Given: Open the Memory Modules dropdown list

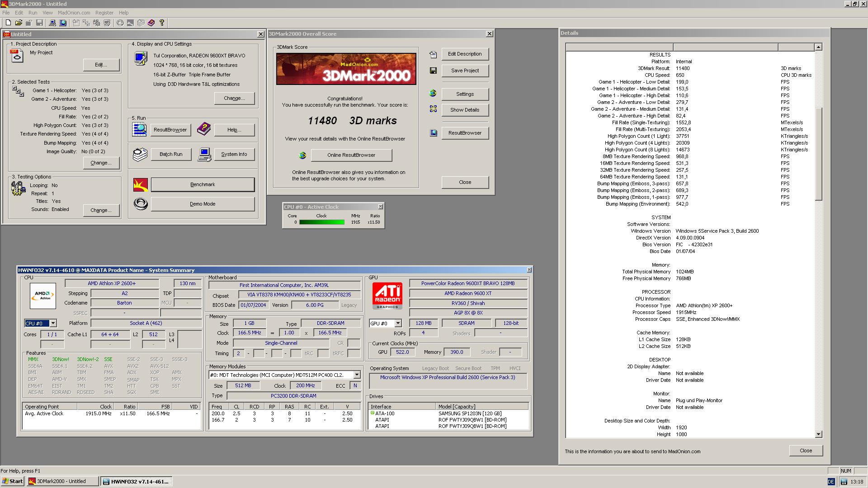Looking at the screenshot, I should pyautogui.click(x=357, y=375).
